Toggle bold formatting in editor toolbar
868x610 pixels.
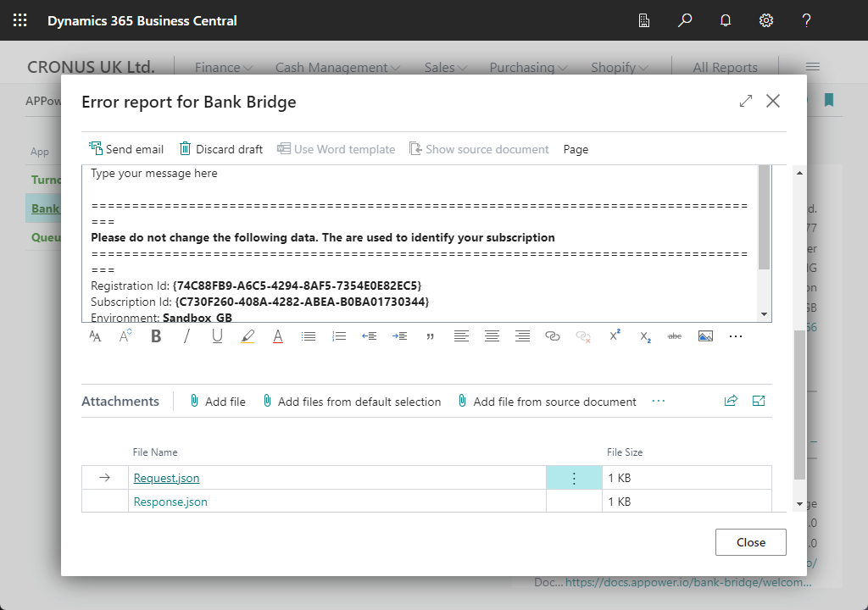coord(156,336)
